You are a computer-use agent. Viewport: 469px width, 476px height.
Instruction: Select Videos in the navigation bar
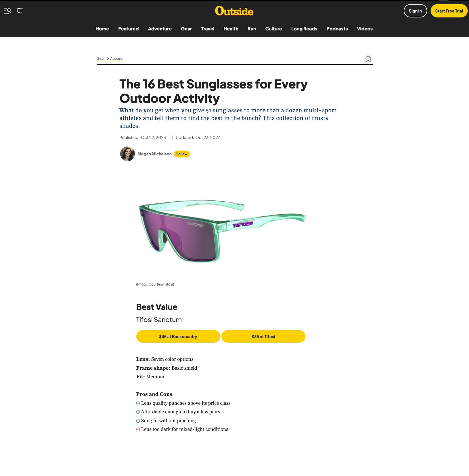tap(365, 29)
